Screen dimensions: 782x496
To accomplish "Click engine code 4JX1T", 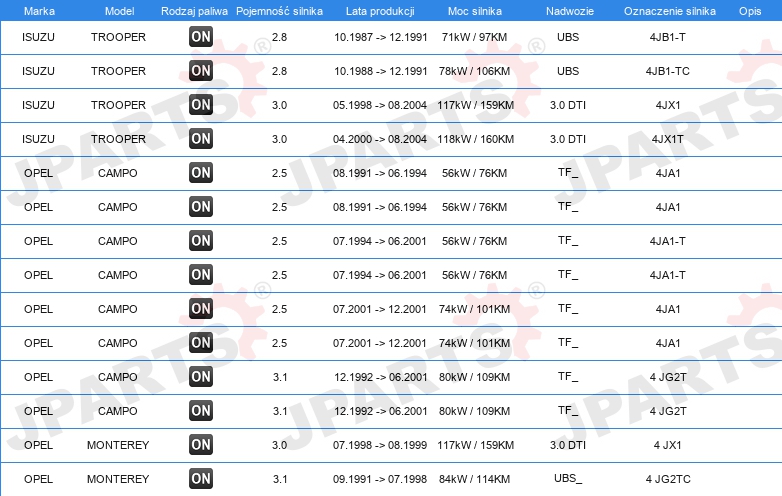I will point(668,139).
